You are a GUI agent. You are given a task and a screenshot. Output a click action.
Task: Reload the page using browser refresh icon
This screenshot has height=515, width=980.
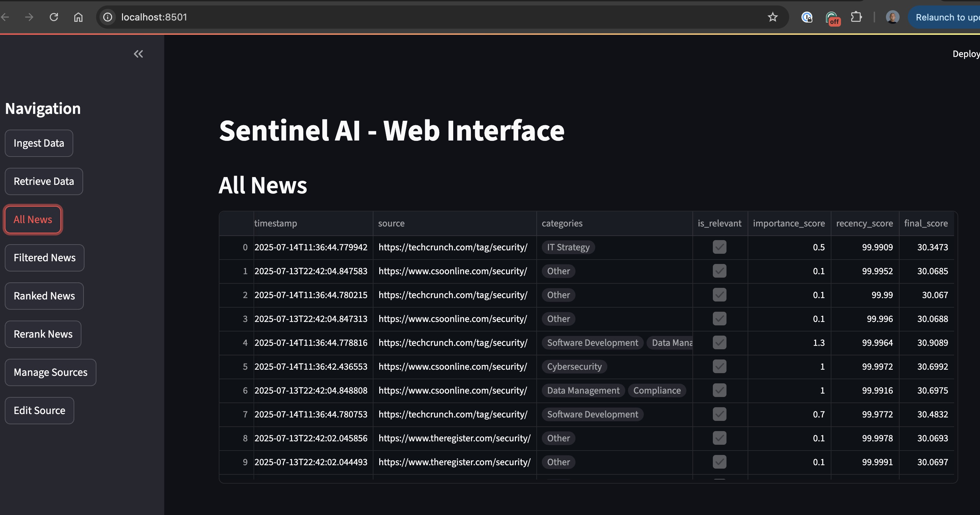click(53, 17)
